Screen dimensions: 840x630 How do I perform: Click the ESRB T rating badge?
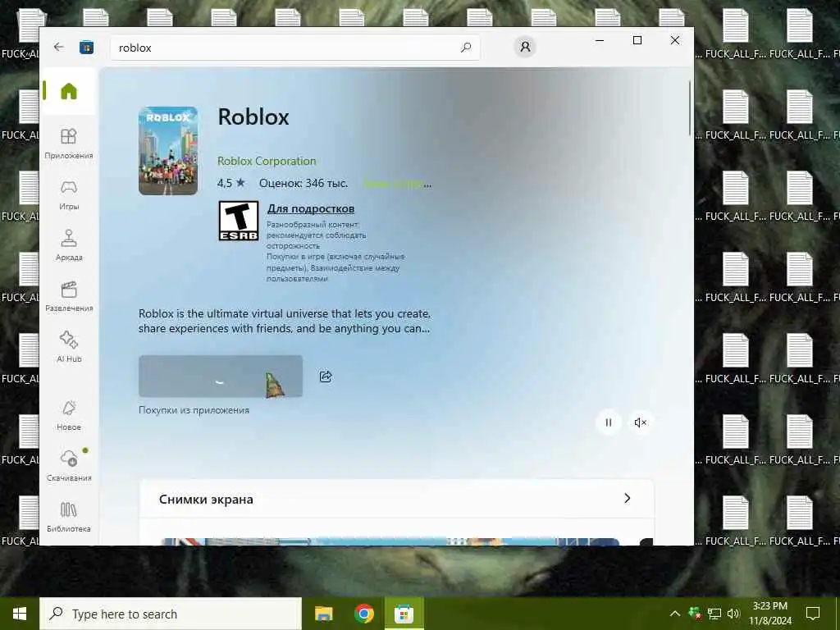pos(239,221)
